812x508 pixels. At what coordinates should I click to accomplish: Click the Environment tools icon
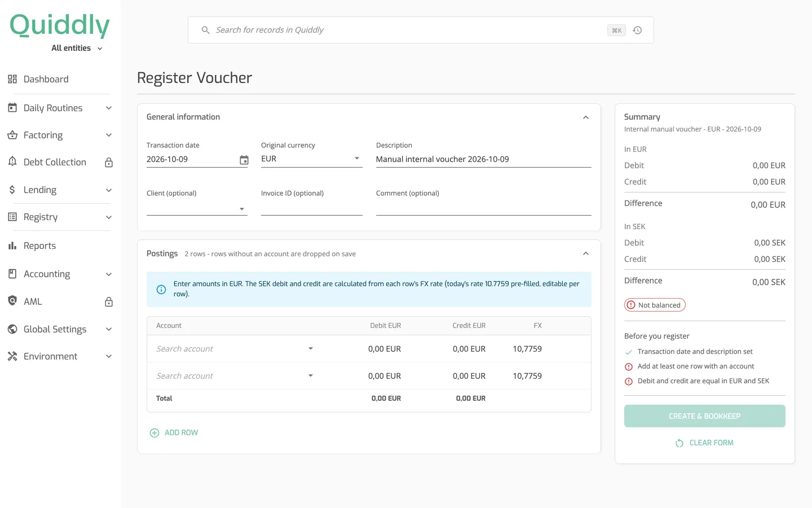12,356
